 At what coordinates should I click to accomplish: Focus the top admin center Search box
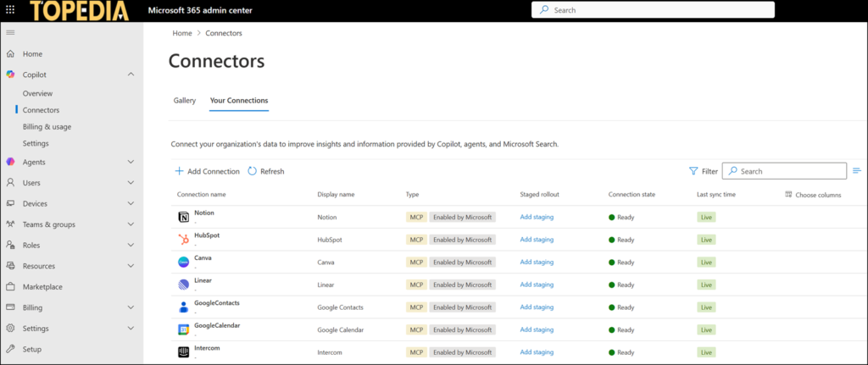(653, 10)
